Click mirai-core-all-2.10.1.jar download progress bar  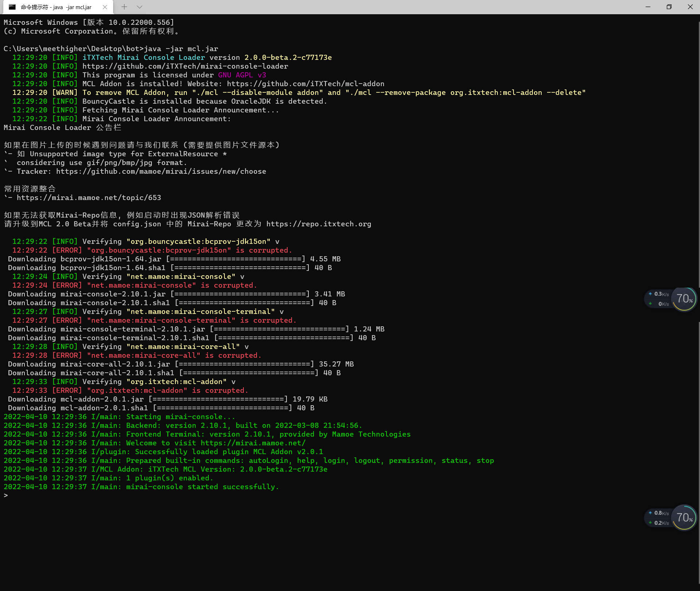click(244, 364)
